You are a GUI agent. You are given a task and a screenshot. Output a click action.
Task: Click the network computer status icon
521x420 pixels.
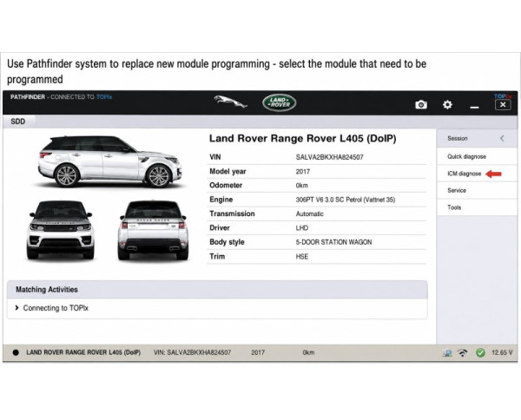tap(447, 353)
